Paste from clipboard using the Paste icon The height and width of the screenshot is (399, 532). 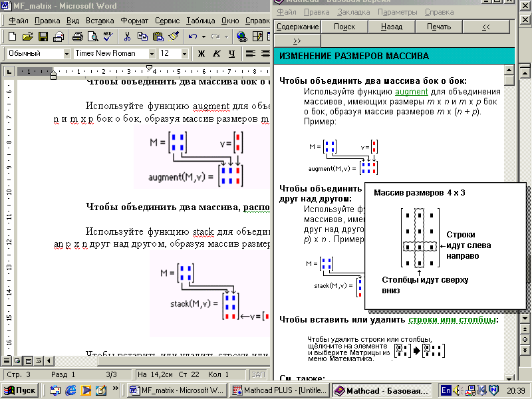[x=158, y=37]
